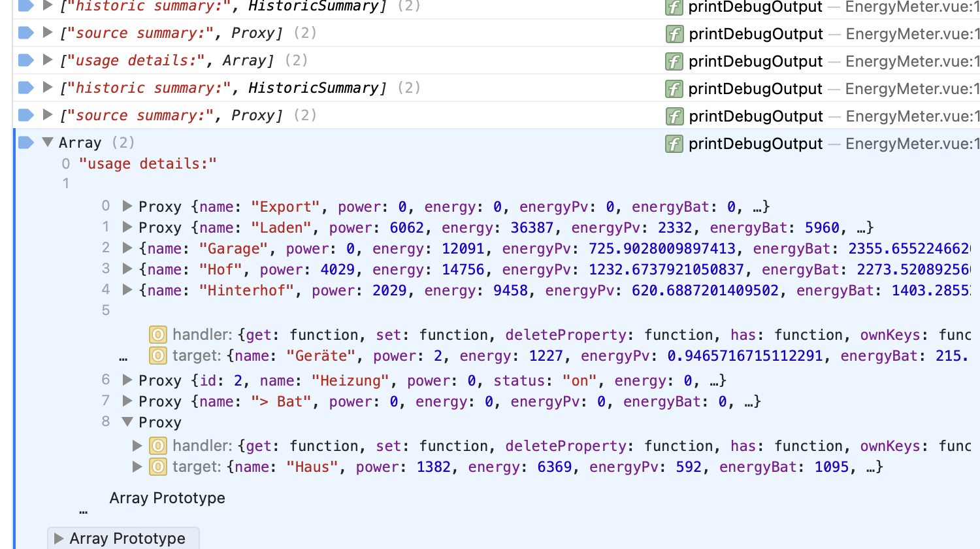Image resolution: width=980 pixels, height=549 pixels.
Task: Open printDebugOutput link in collapsed usage details row
Action: (x=755, y=61)
